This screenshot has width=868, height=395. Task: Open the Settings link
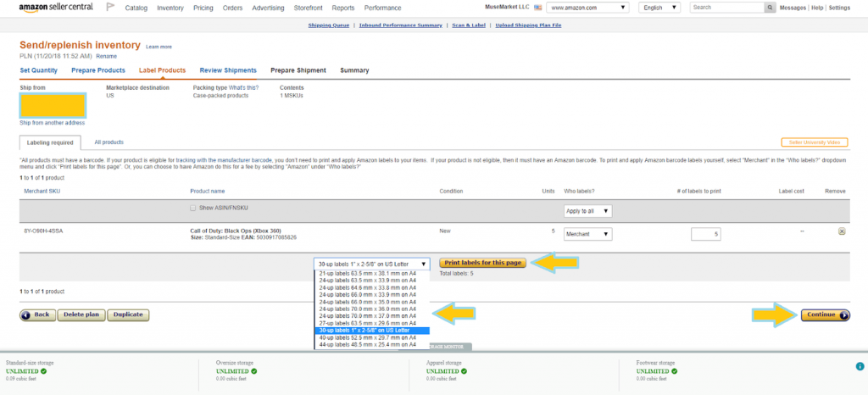coord(839,8)
